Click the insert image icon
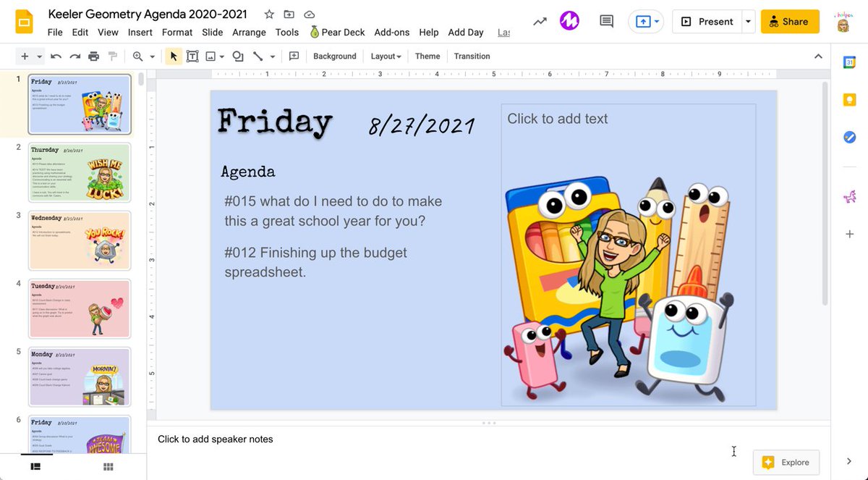 pyautogui.click(x=210, y=56)
